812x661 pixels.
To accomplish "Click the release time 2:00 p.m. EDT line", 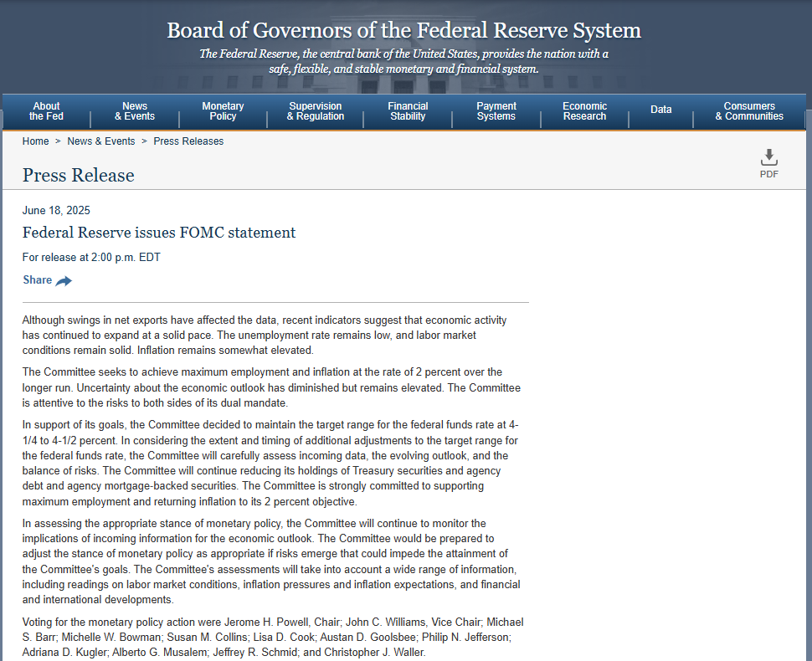I will point(91,257).
